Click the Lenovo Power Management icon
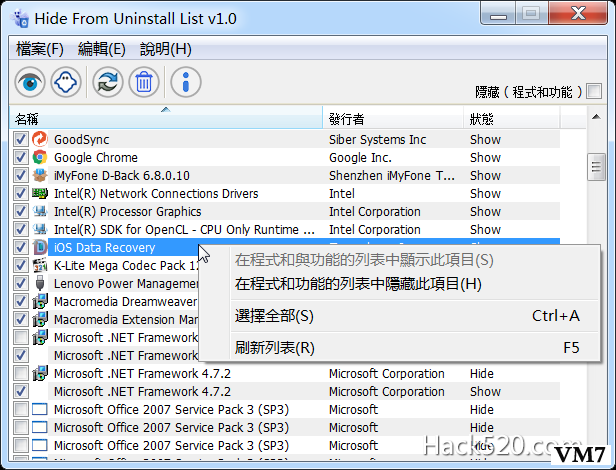Viewport: 616px width, 470px height. pos(40,283)
